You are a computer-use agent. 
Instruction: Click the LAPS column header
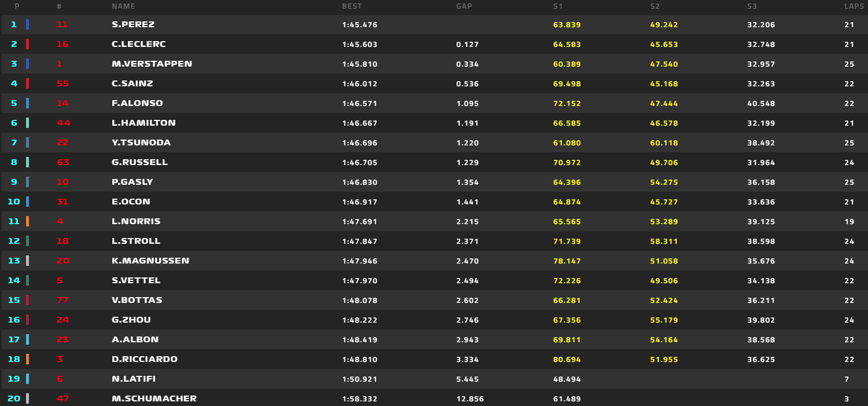coord(855,6)
